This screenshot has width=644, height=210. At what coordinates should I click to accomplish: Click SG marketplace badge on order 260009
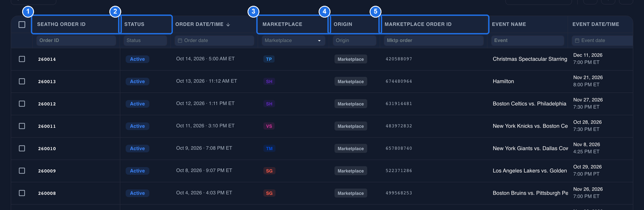pyautogui.click(x=269, y=171)
